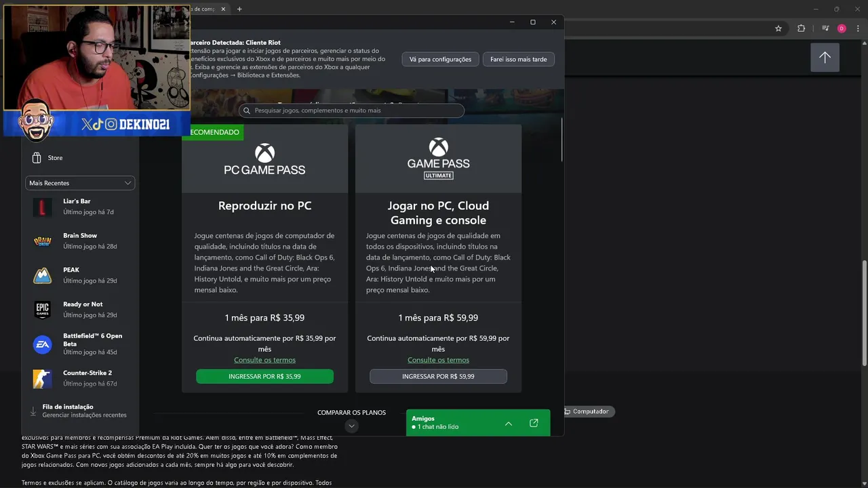868x488 pixels.
Task: Click the 1 mês para R$ 35,99 price
Action: pyautogui.click(x=264, y=318)
